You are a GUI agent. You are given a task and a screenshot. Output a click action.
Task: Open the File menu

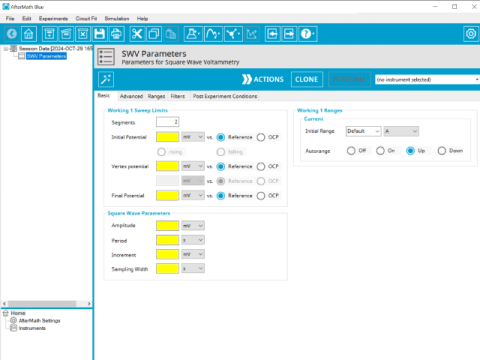(10, 18)
